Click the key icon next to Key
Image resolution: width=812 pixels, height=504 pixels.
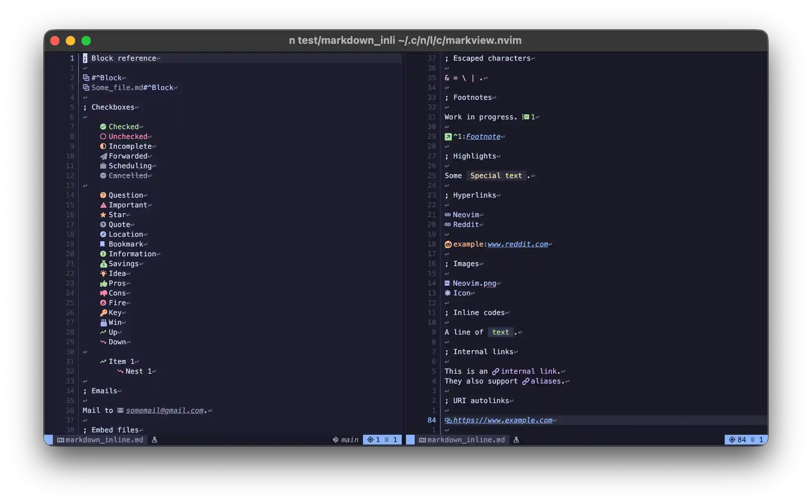click(x=103, y=313)
